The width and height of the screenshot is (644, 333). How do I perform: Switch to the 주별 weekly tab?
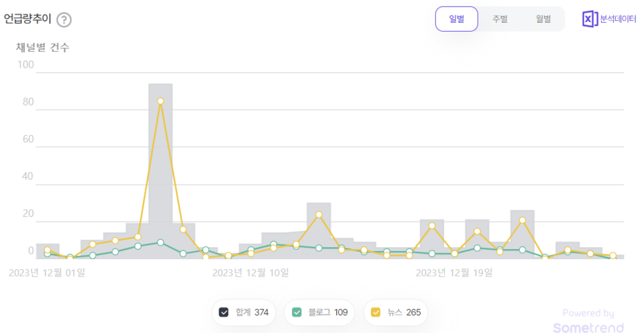[500, 19]
